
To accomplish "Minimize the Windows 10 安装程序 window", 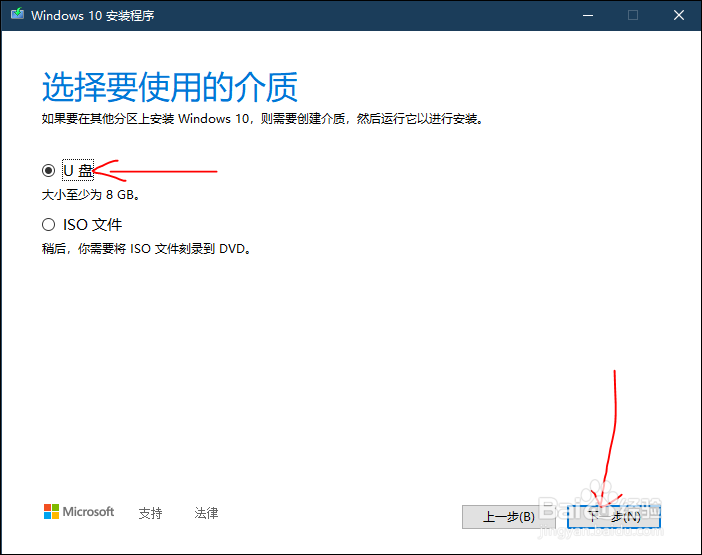I will (588, 15).
